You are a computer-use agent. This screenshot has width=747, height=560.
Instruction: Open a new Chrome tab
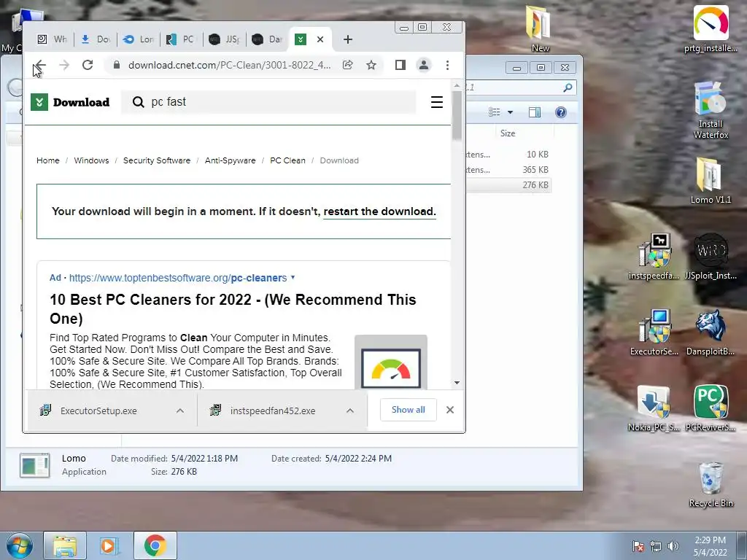(x=348, y=39)
